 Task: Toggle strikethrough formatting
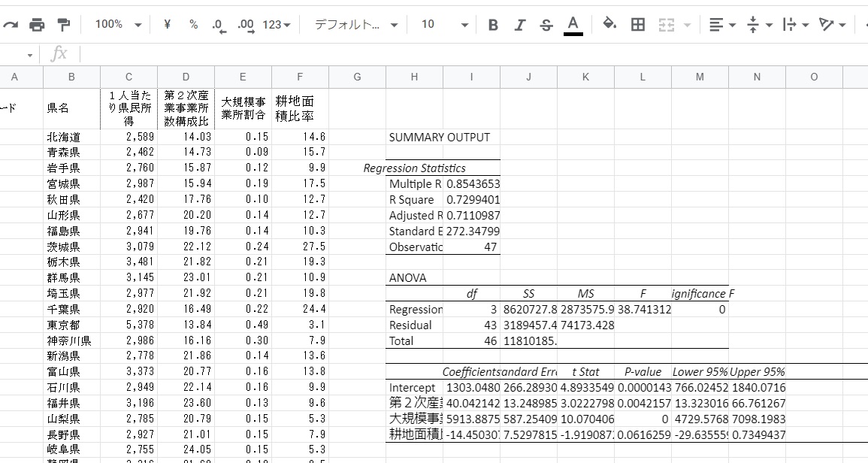tap(546, 25)
